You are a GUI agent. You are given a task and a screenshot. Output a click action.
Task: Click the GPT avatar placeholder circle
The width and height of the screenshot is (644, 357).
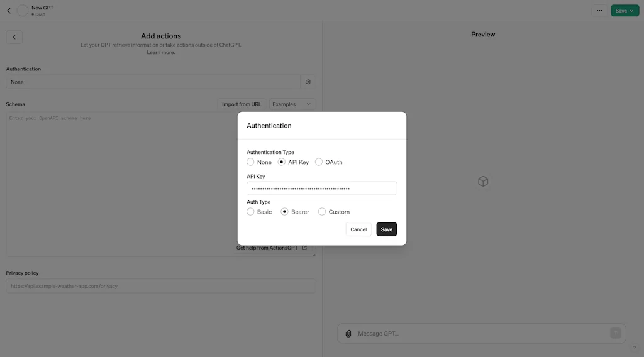23,11
